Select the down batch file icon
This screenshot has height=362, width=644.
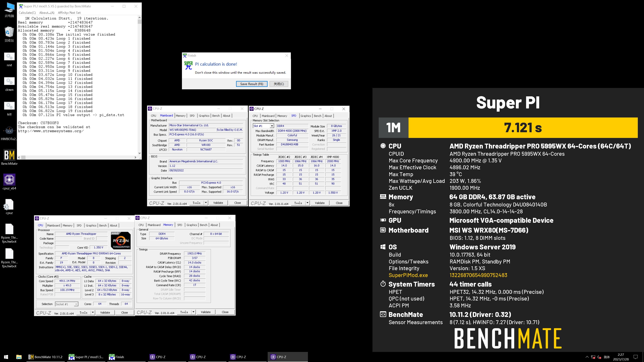(9, 84)
